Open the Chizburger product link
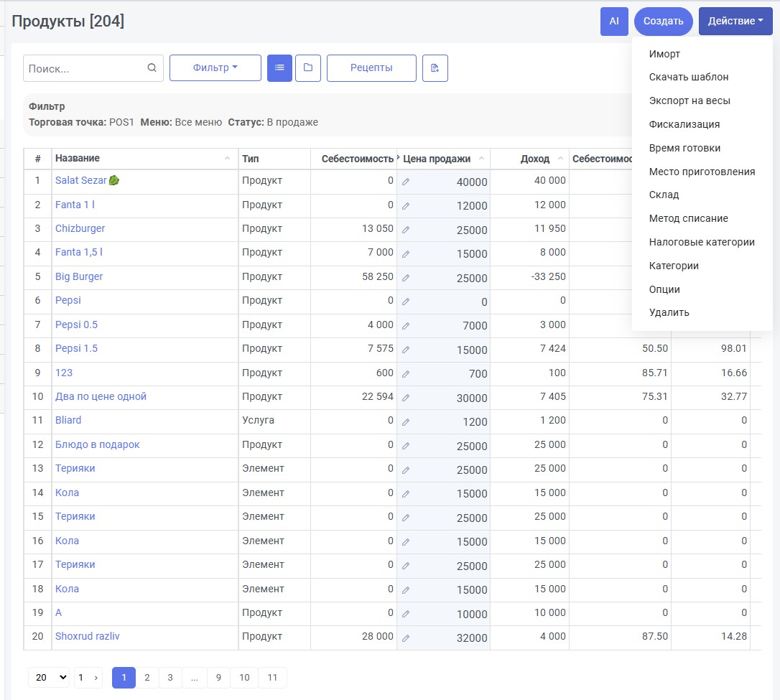Screen dimensions: 780x700 pyautogui.click(x=80, y=228)
